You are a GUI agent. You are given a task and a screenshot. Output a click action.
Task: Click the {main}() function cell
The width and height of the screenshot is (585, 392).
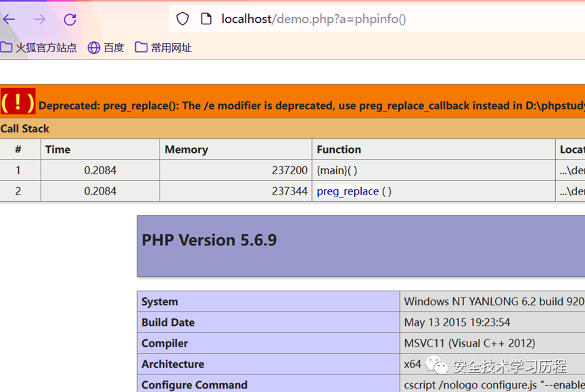(x=337, y=170)
